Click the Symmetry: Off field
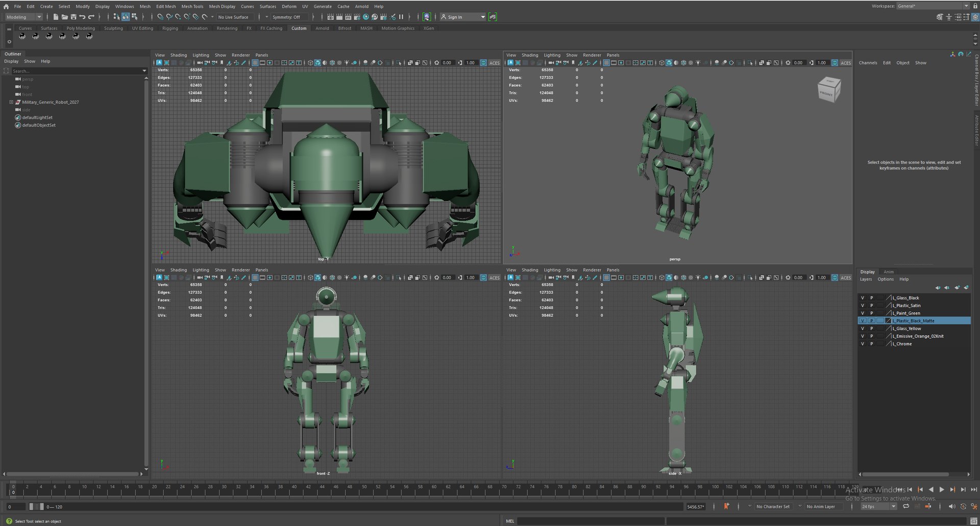This screenshot has width=980, height=526. click(288, 17)
